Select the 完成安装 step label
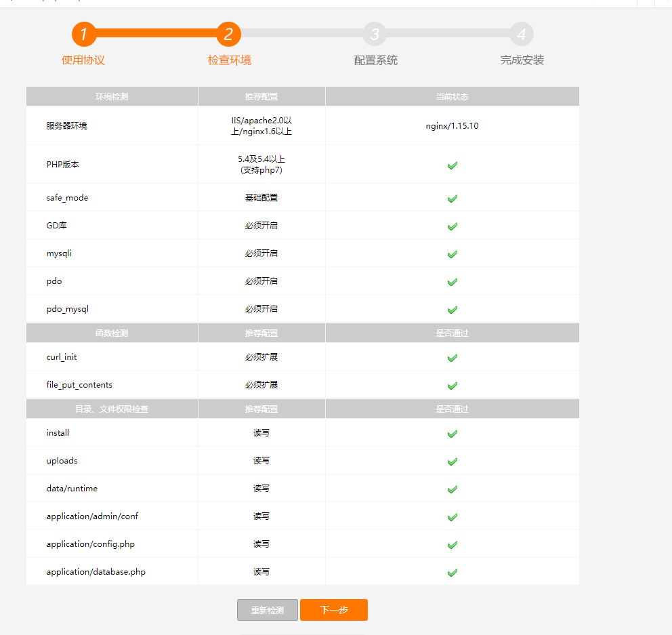 tap(522, 60)
